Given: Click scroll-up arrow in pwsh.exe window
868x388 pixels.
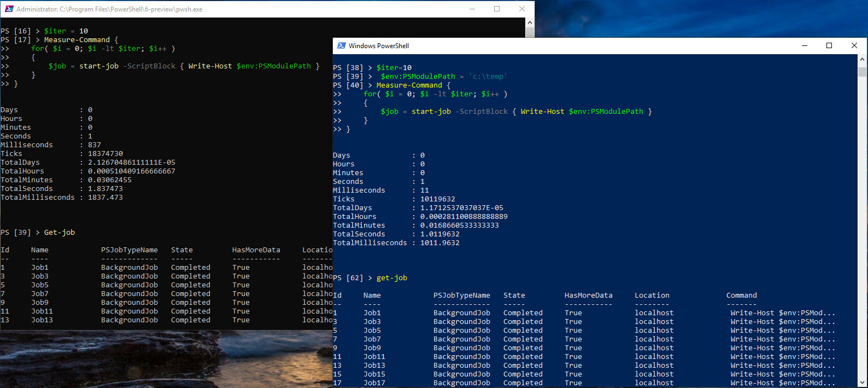Looking at the screenshot, I should coord(530,22).
